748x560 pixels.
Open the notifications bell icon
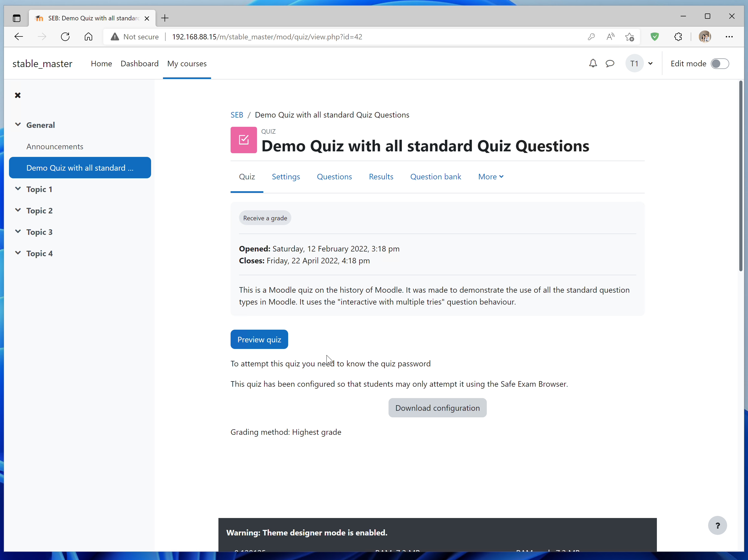click(x=593, y=64)
